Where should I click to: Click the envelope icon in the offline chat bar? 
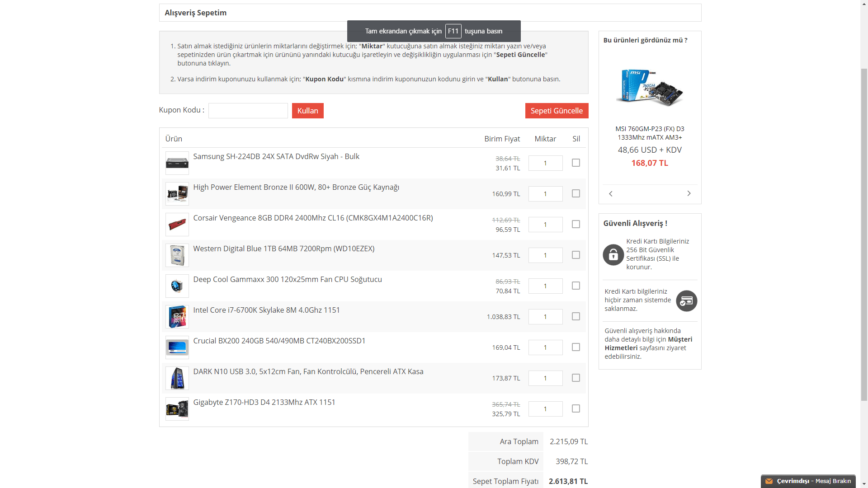click(x=769, y=481)
